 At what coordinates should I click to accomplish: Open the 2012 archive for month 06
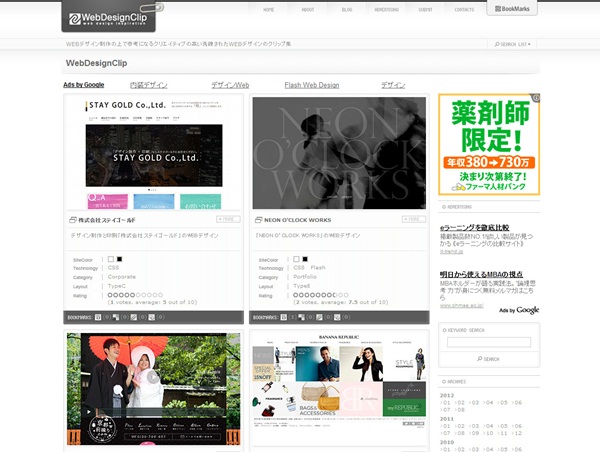(517, 403)
